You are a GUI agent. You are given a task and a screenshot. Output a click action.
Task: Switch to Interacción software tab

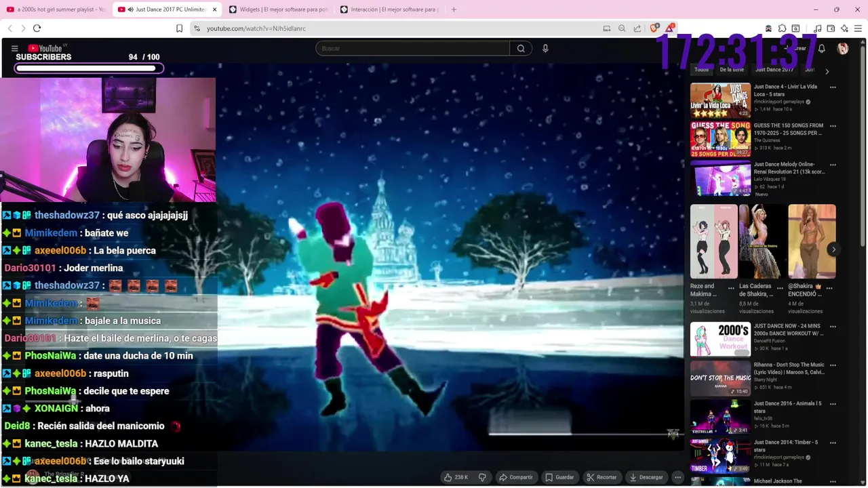[x=389, y=9]
